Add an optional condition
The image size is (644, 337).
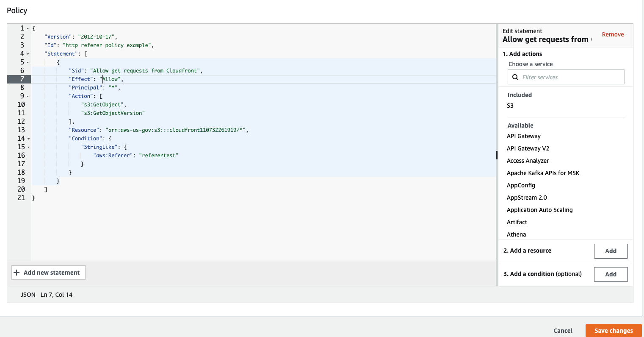(x=611, y=274)
